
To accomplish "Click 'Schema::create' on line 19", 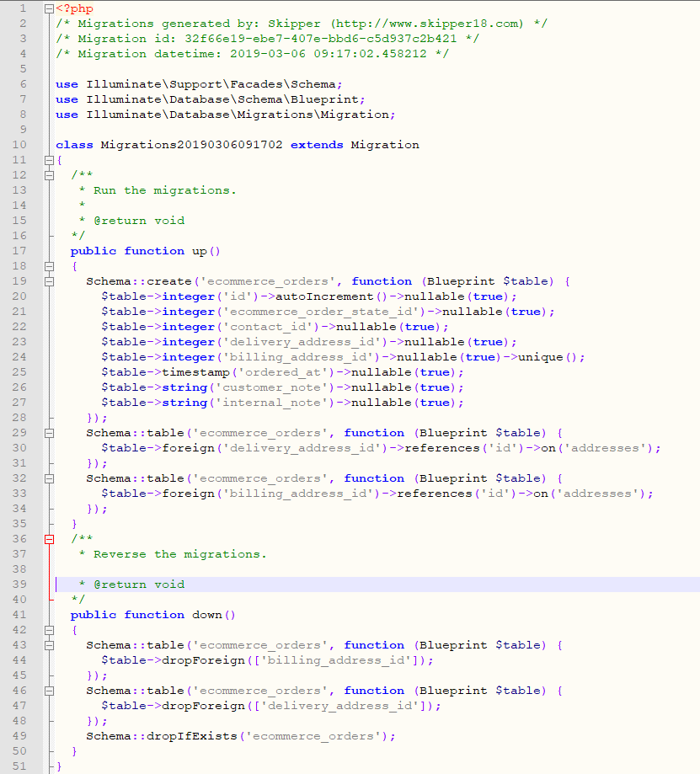I will tap(139, 281).
